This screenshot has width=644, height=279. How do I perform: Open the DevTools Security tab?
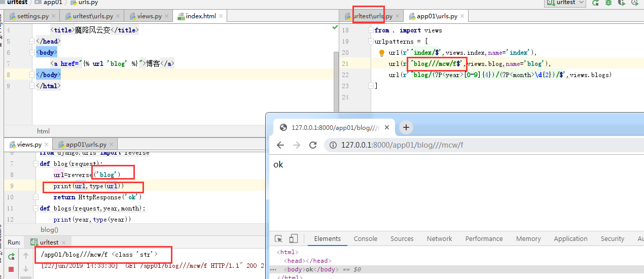[x=613, y=239]
